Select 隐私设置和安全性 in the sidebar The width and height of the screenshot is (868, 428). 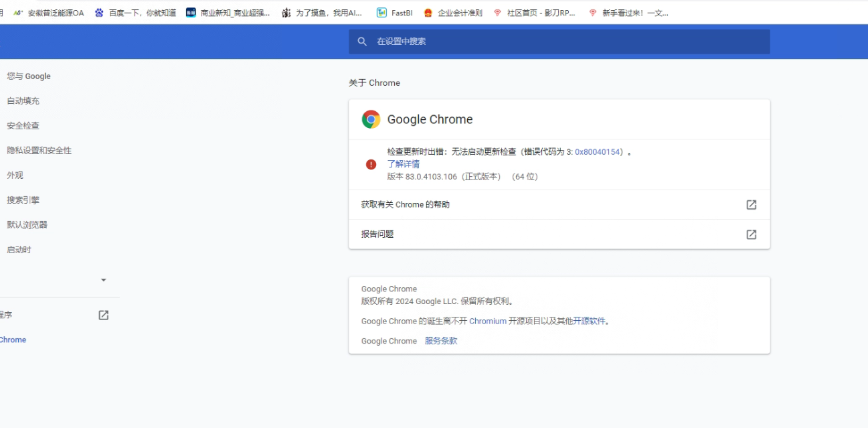pos(39,151)
